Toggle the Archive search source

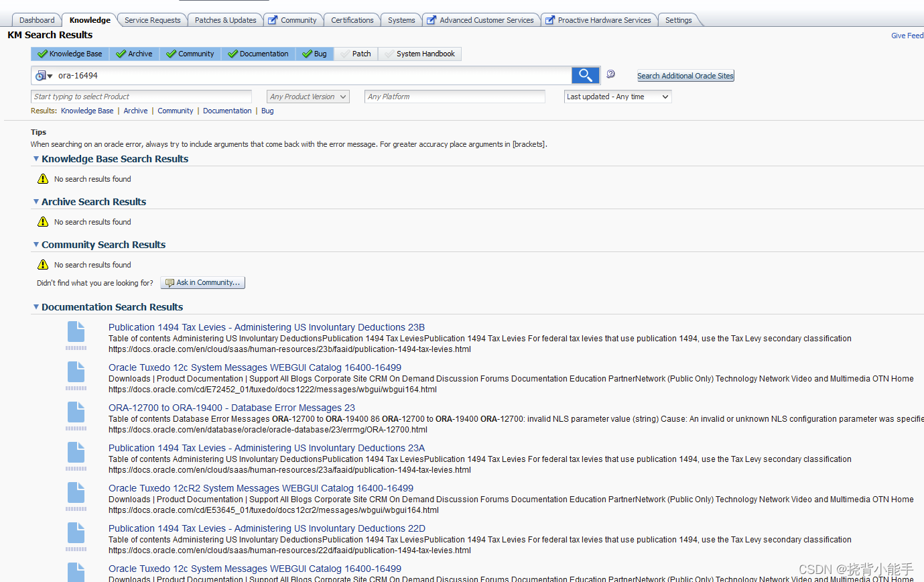coord(135,54)
